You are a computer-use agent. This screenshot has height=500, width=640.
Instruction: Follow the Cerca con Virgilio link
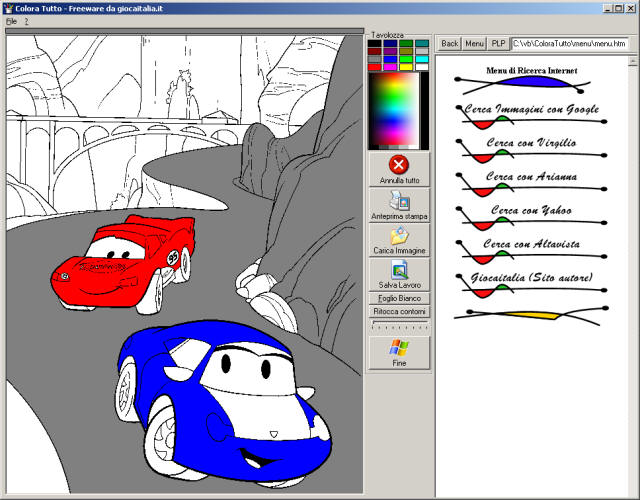click(531, 142)
